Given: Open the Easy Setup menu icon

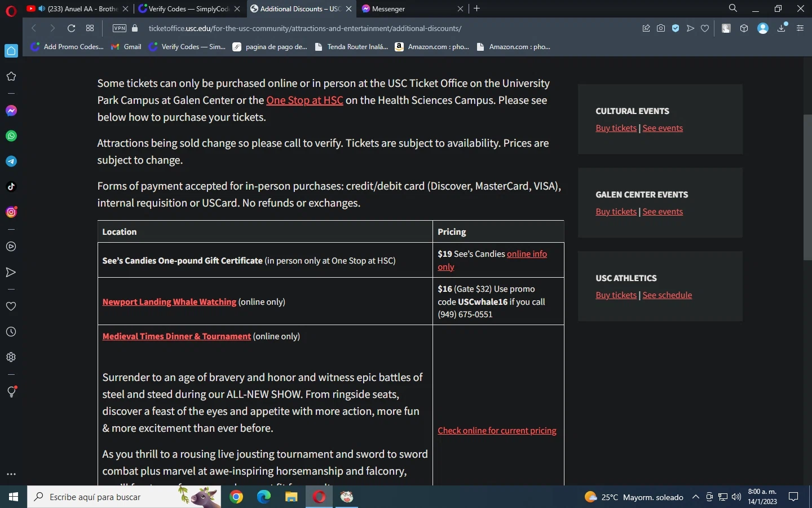Looking at the screenshot, I should (800, 28).
